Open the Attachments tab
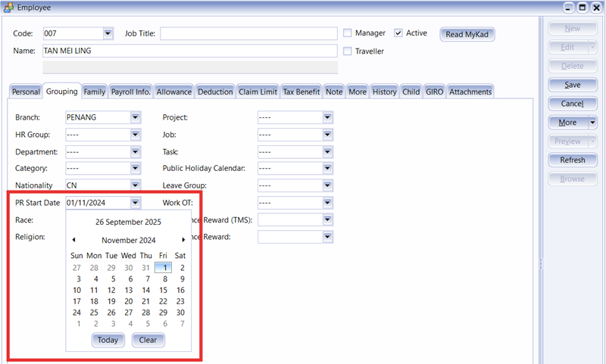This screenshot has height=364, width=606. (470, 92)
